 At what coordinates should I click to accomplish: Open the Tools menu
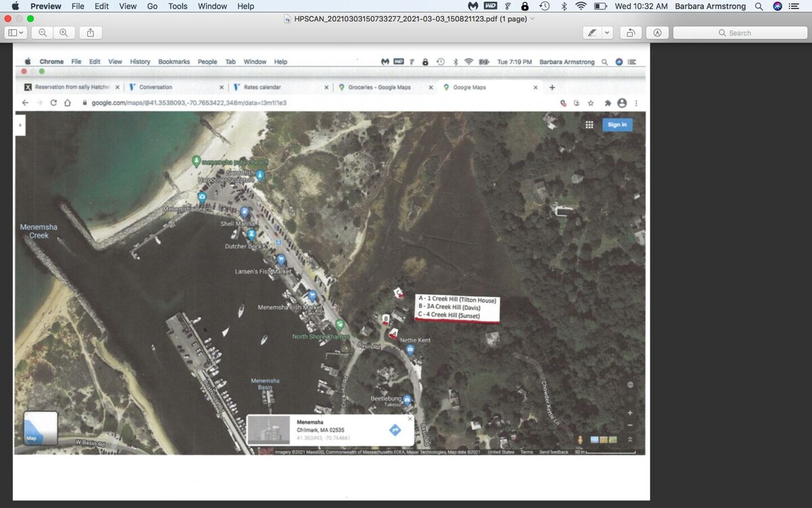[x=178, y=6]
